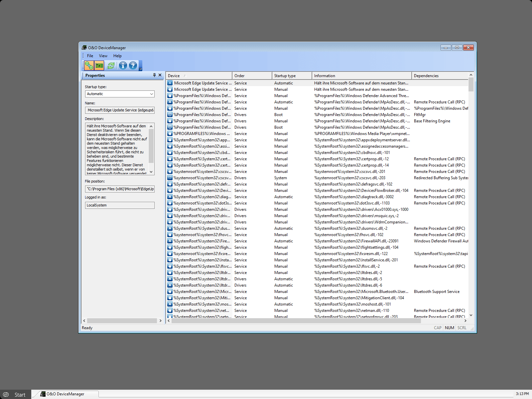This screenshot has height=399, width=532.
Task: Click the taskbar clock showing 3:13 PM
Action: tap(522, 394)
